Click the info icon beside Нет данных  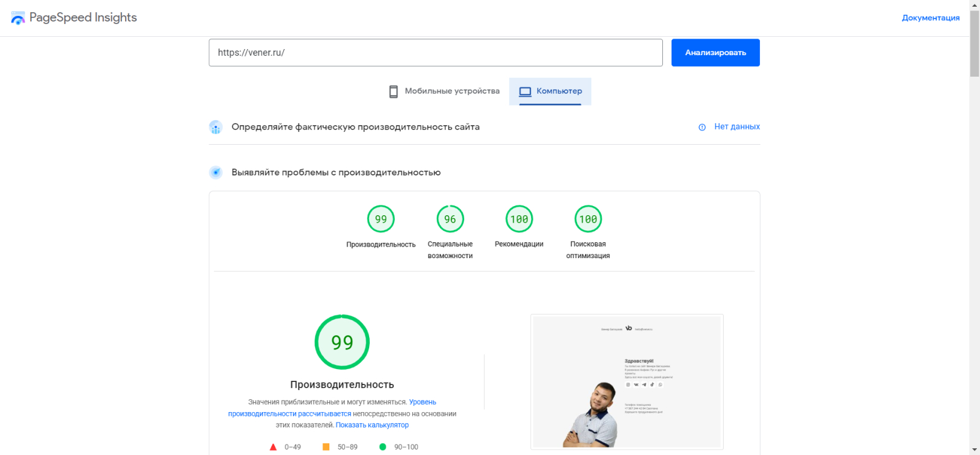click(x=702, y=127)
